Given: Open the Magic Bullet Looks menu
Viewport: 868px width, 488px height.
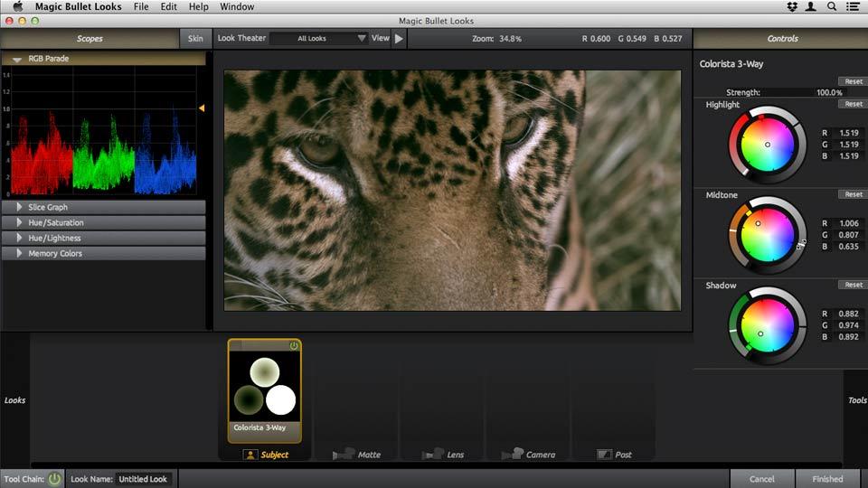Looking at the screenshot, I should click(x=78, y=6).
